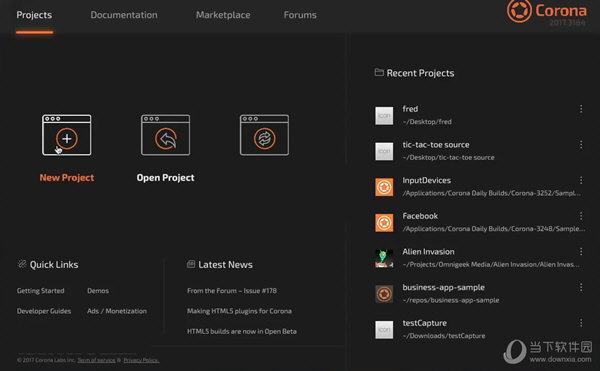Click the tic-tac-toe source project icon
The width and height of the screenshot is (600, 371).
pos(384,151)
